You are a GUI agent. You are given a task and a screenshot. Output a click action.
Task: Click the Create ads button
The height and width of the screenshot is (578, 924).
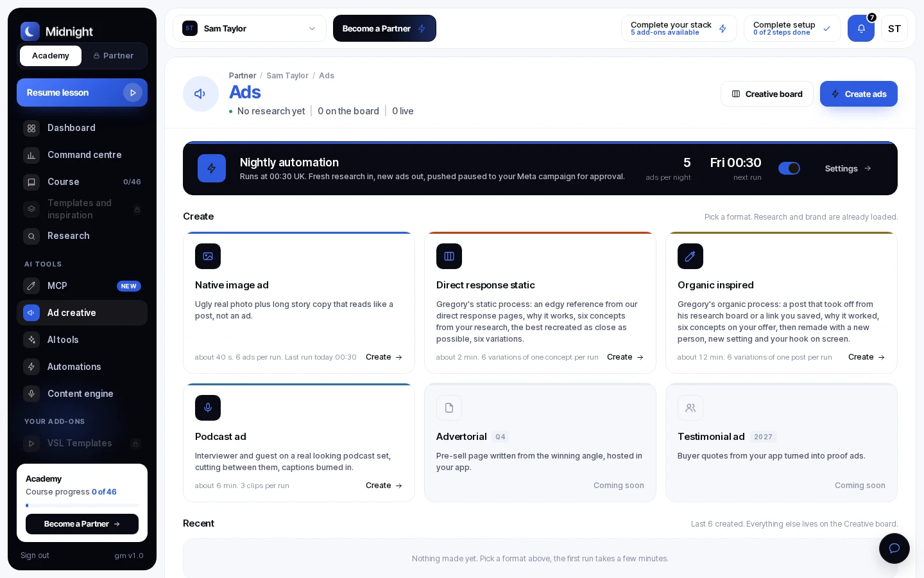tap(859, 94)
